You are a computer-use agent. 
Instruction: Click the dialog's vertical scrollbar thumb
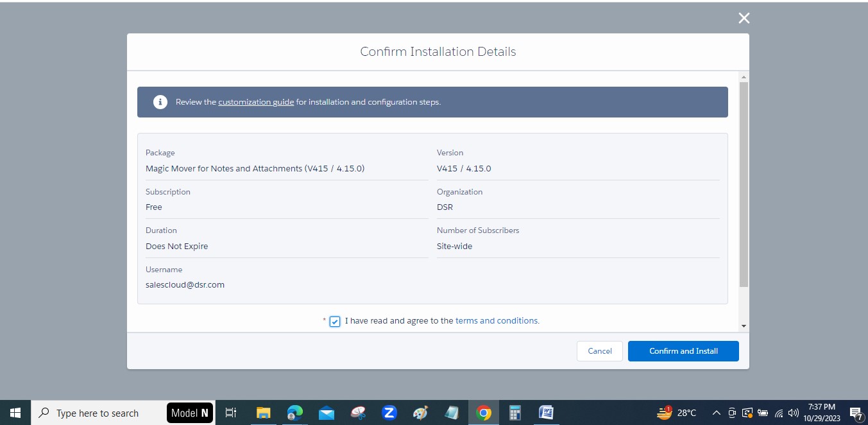pos(744,184)
